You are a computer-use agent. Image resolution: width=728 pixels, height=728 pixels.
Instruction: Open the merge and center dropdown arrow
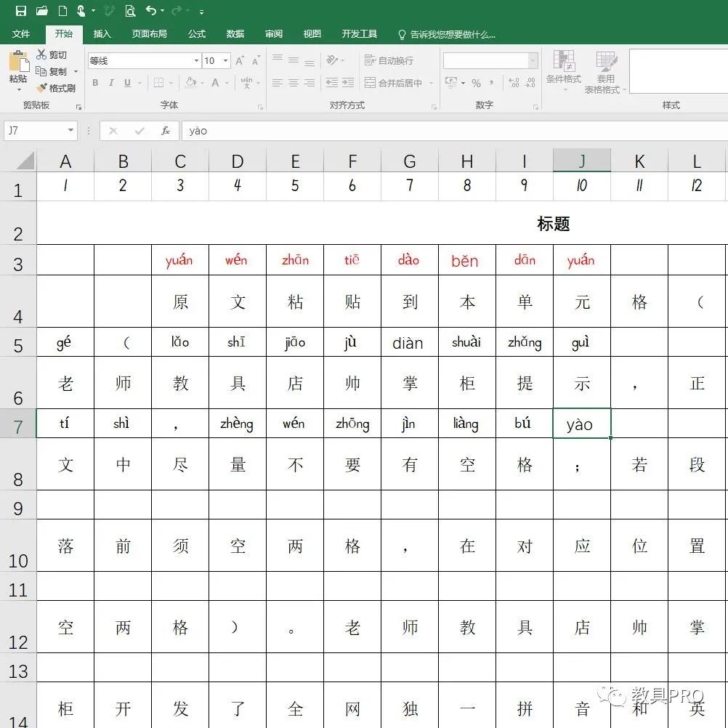coord(432,83)
